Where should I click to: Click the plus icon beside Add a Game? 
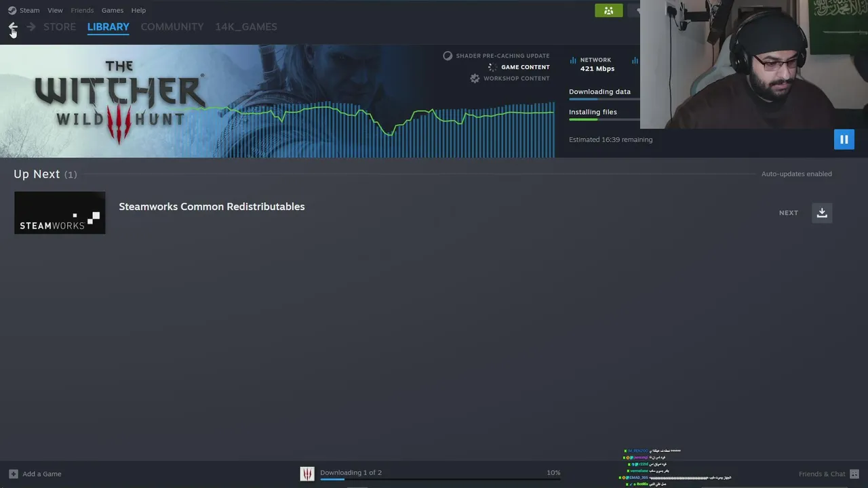(14, 474)
